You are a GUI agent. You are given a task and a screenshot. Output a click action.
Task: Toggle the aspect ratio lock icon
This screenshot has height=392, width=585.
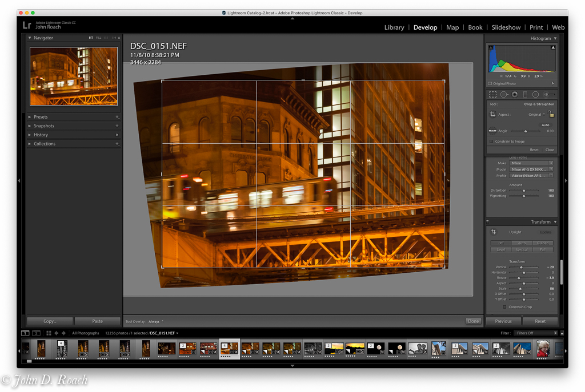(551, 114)
